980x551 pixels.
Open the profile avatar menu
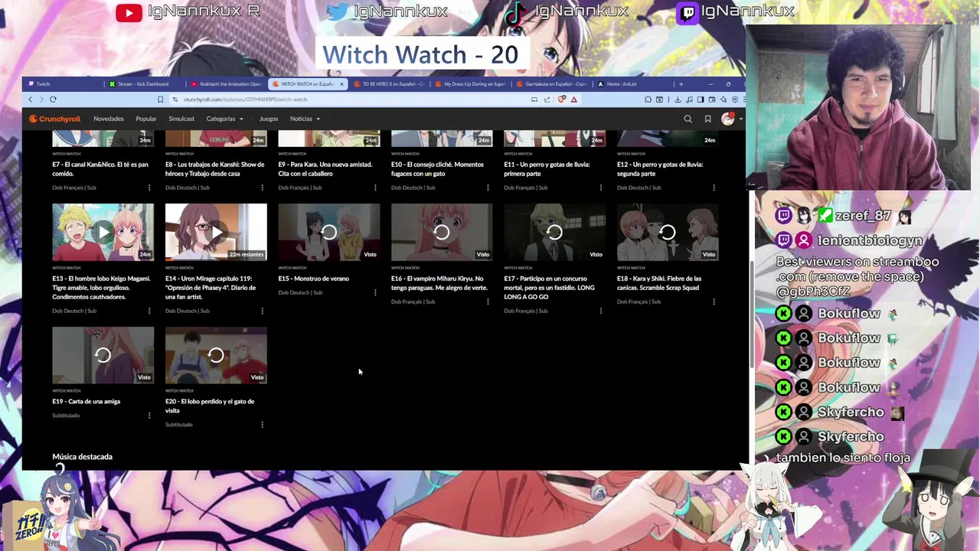(x=728, y=119)
